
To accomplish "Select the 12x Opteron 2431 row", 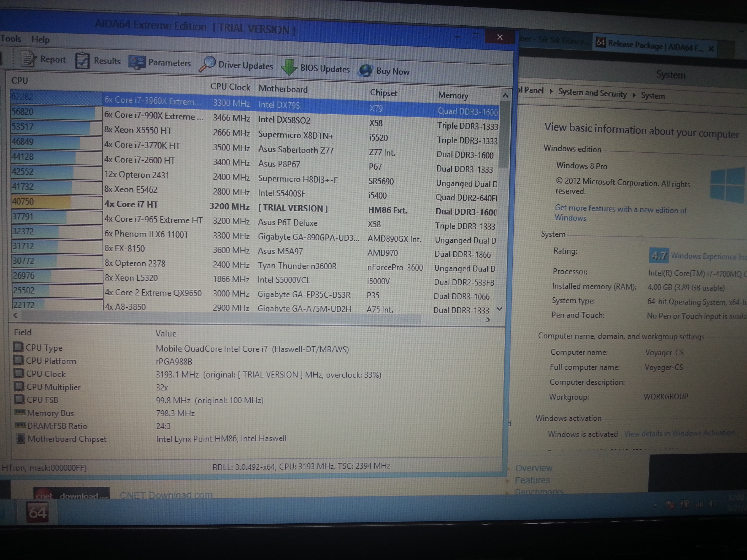I will pos(255,177).
